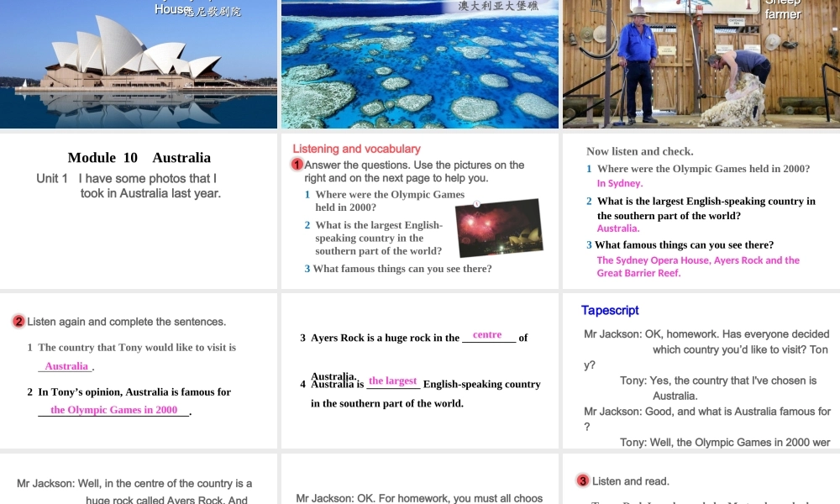Viewport: 840px width, 504px height.
Task: Click the 'Now listen and check.' text
Action: (639, 151)
